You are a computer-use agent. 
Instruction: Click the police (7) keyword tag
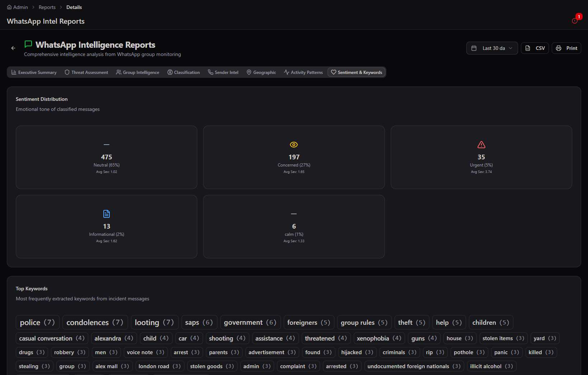pyautogui.click(x=38, y=322)
